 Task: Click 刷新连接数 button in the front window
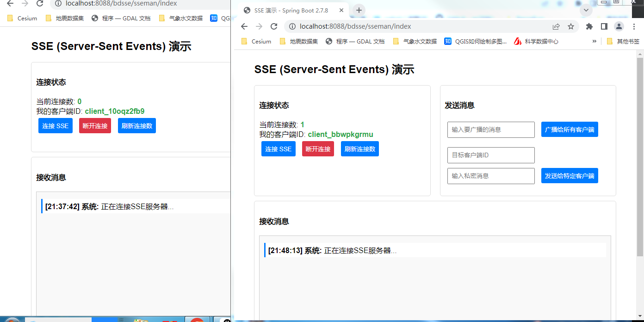pyautogui.click(x=360, y=149)
